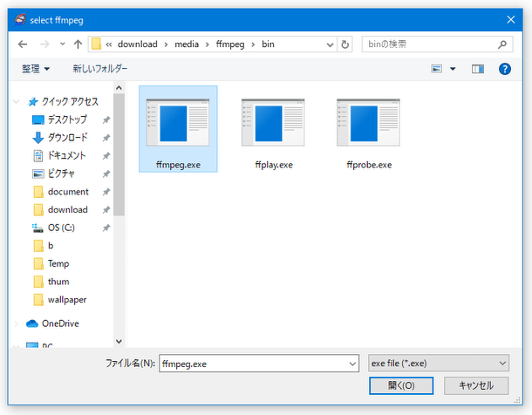The height and width of the screenshot is (415, 532).
Task: Open document folder in sidebar
Action: (x=61, y=192)
